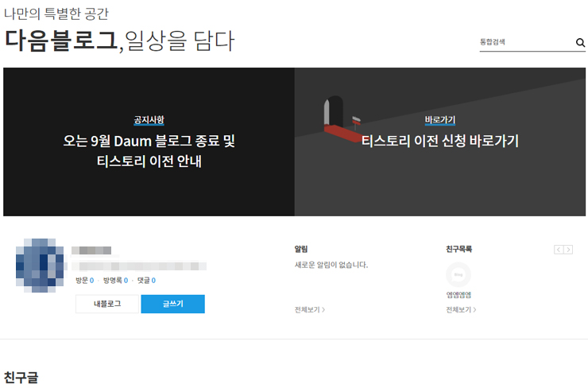Click the 친구글 section heading
The width and height of the screenshot is (588, 392).
[21, 378]
